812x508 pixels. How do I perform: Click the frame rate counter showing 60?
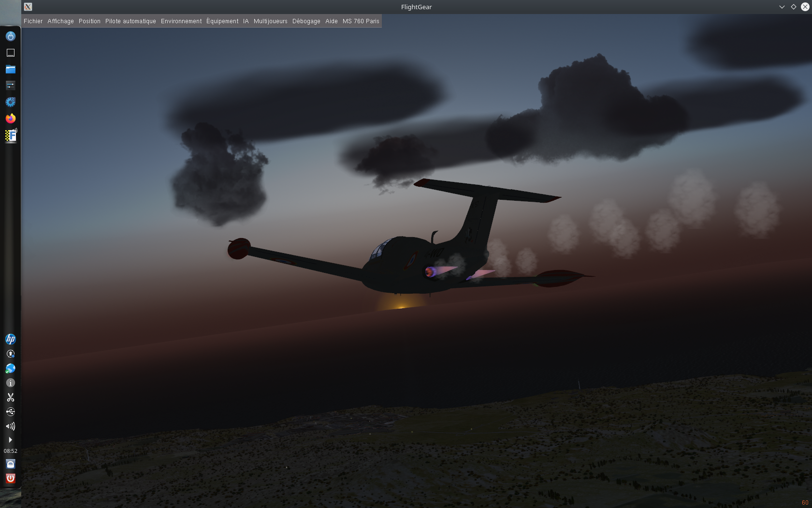[x=805, y=503]
